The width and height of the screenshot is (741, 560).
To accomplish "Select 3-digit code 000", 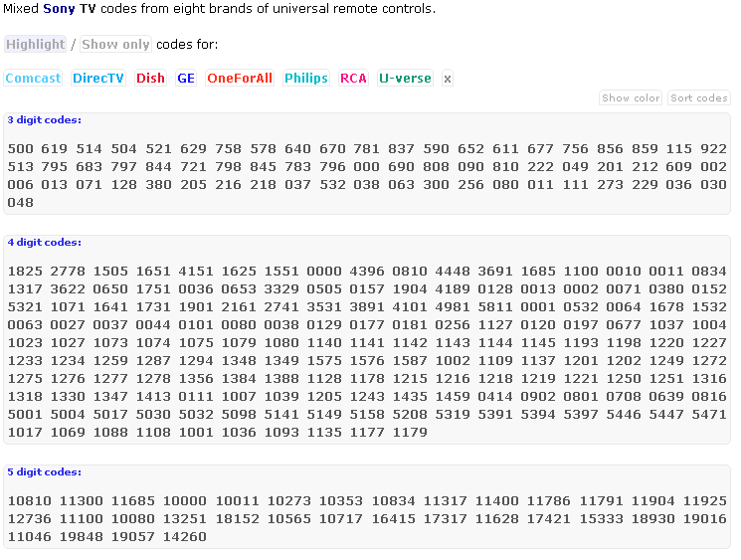I will (367, 167).
